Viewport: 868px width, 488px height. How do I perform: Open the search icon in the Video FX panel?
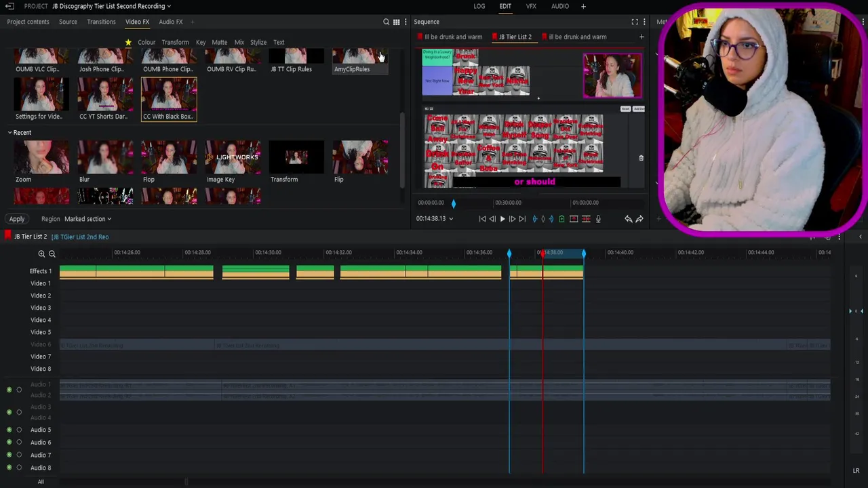click(x=387, y=22)
